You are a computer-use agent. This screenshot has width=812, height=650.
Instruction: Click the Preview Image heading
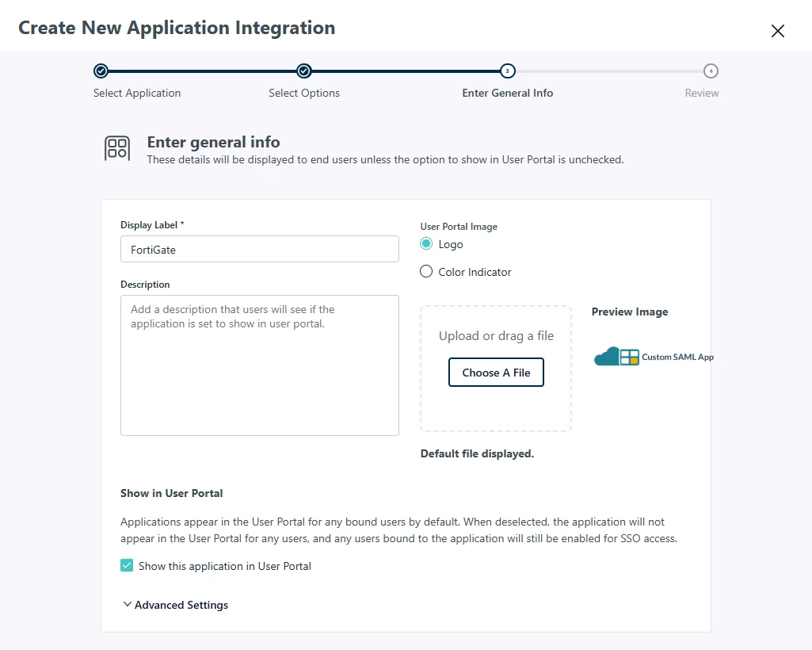[x=630, y=312]
